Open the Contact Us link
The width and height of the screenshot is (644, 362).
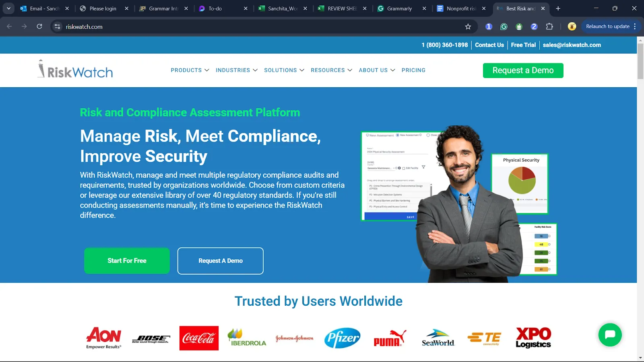(x=489, y=45)
